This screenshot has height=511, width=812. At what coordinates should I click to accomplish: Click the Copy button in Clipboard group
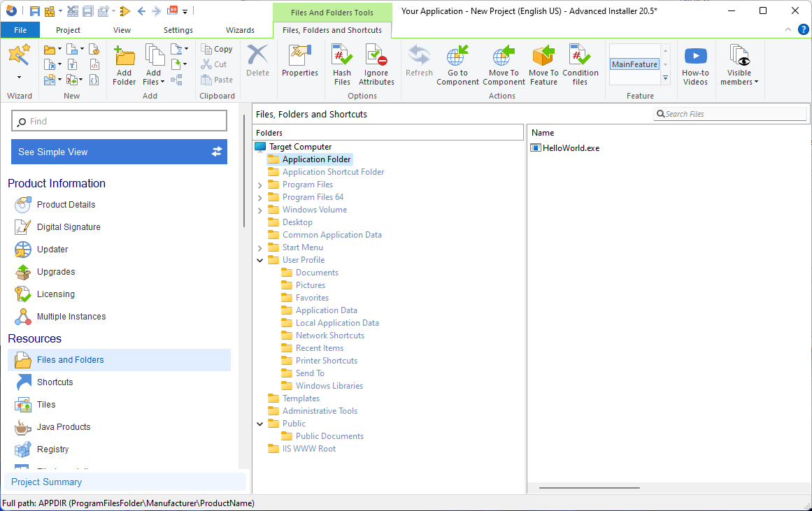217,49
